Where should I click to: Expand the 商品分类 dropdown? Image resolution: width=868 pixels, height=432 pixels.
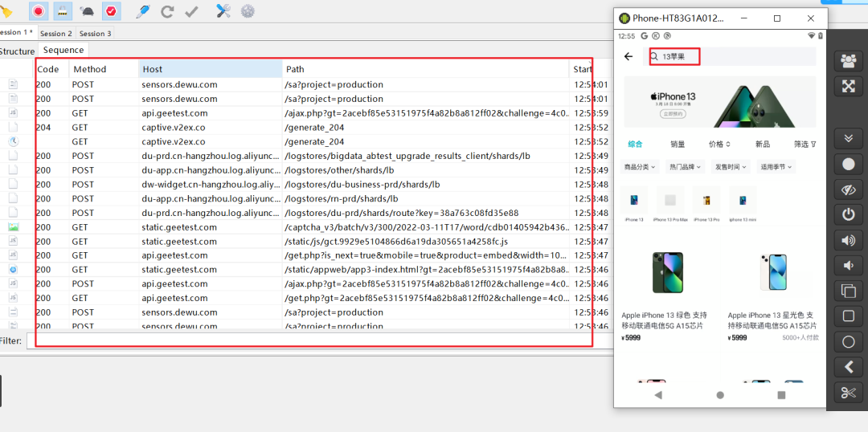640,166
